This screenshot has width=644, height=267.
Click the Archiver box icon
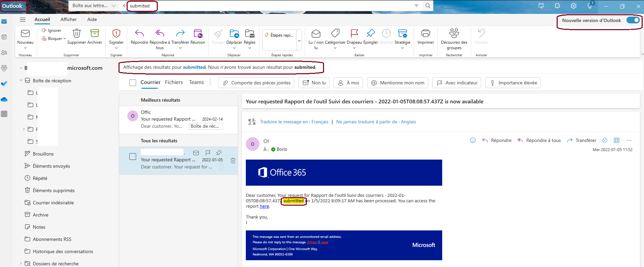point(95,33)
